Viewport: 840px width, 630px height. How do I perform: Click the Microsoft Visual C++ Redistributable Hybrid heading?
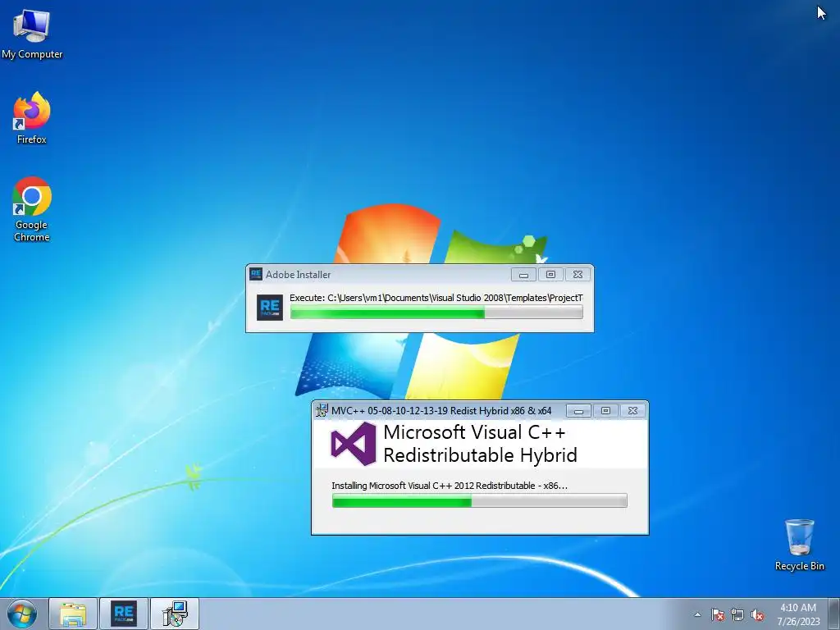click(481, 444)
